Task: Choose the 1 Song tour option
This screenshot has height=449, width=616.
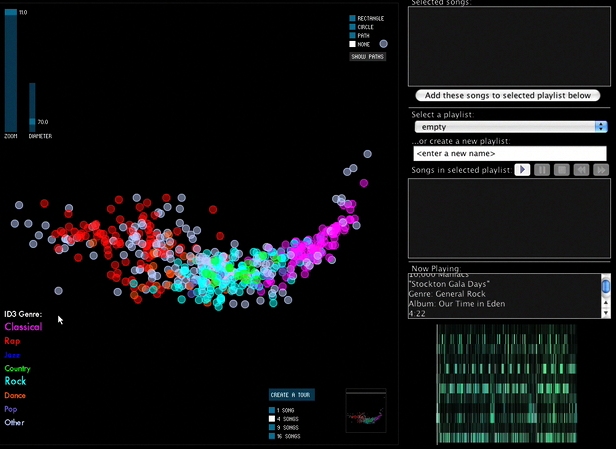Action: pos(272,410)
